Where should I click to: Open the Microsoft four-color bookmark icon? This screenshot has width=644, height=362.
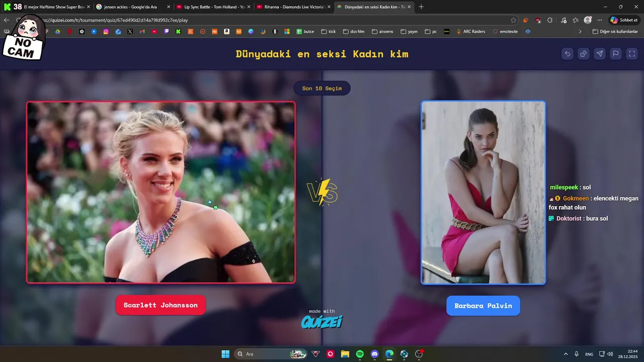click(287, 31)
